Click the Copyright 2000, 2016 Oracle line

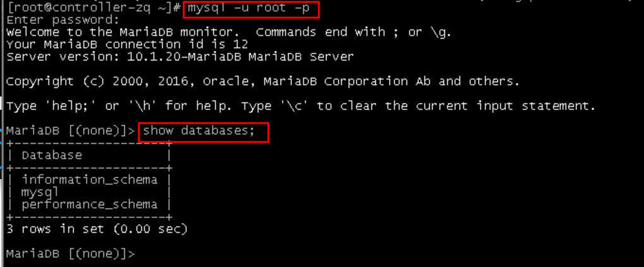coord(263,81)
